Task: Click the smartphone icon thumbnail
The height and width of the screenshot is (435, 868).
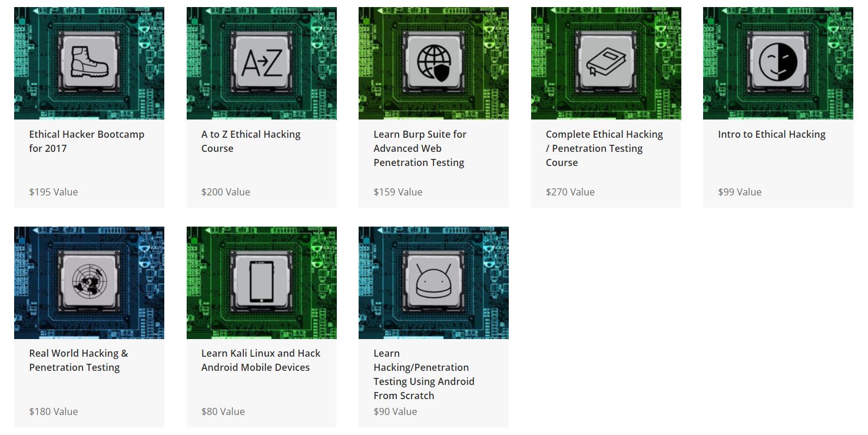Action: pyautogui.click(x=261, y=282)
